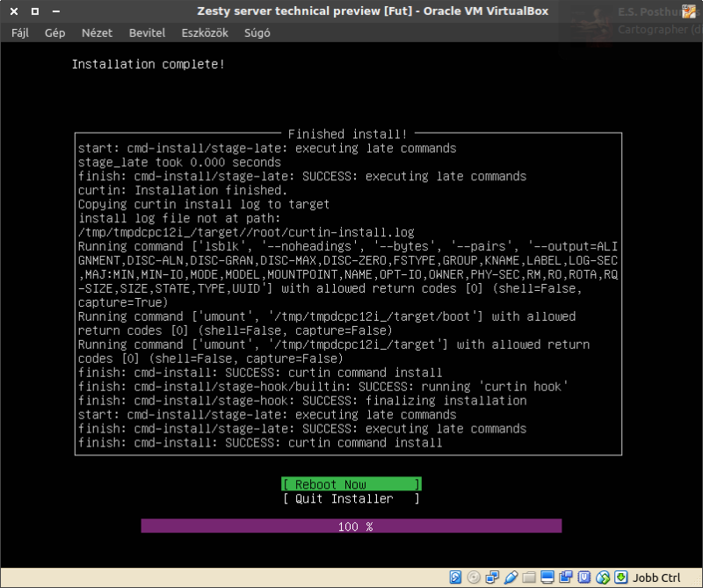Image resolution: width=703 pixels, height=588 pixels.
Task: Click the purple 100 % progress bar
Action: (351, 526)
